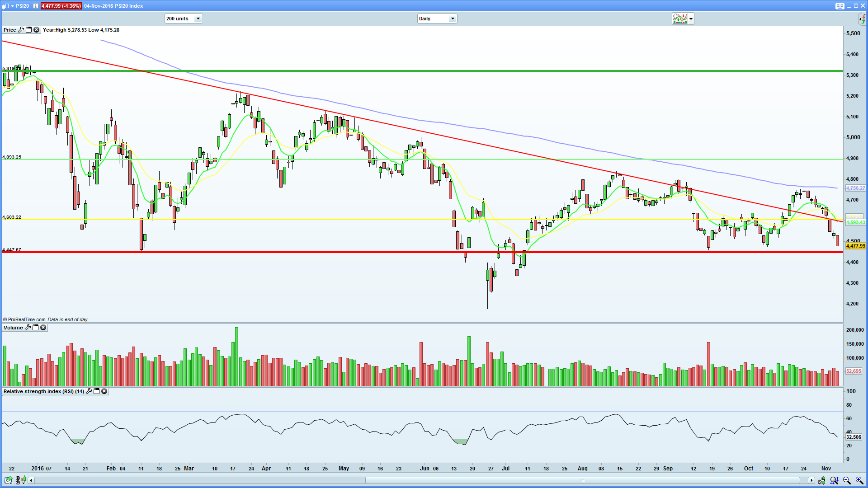The height and width of the screenshot is (488, 868).
Task: Open RSI indicator wrench settings
Action: 89,391
